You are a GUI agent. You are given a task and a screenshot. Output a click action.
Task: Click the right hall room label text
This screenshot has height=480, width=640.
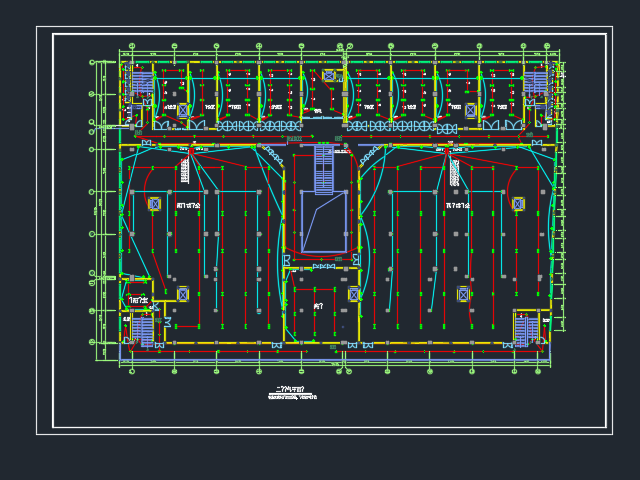coord(458,206)
